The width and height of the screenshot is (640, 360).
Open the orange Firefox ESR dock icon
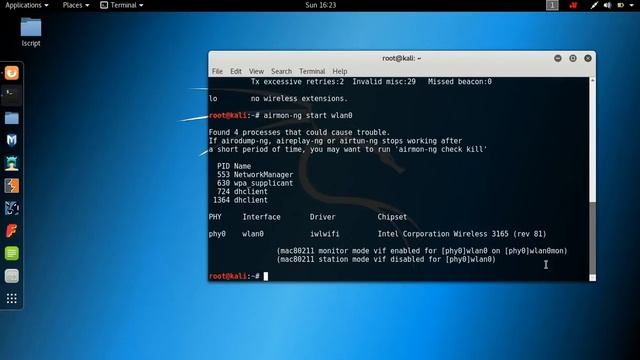[x=11, y=73]
